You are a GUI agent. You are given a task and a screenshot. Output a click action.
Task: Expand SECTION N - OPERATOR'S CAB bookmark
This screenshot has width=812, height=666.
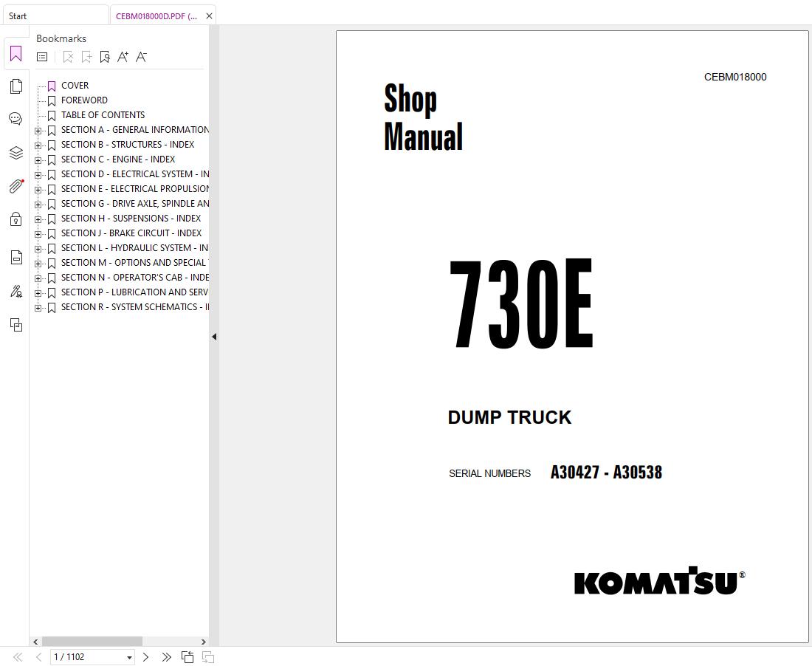click(38, 278)
